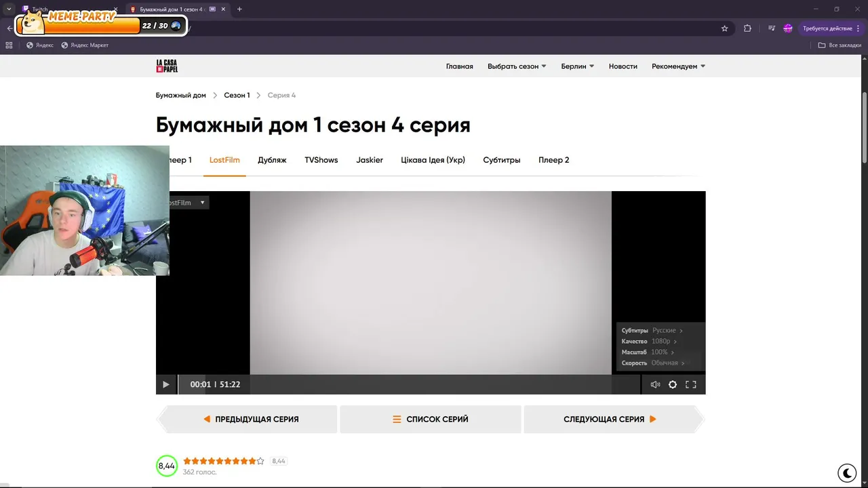
Task: Open player settings via the gear icon
Action: [673, 384]
